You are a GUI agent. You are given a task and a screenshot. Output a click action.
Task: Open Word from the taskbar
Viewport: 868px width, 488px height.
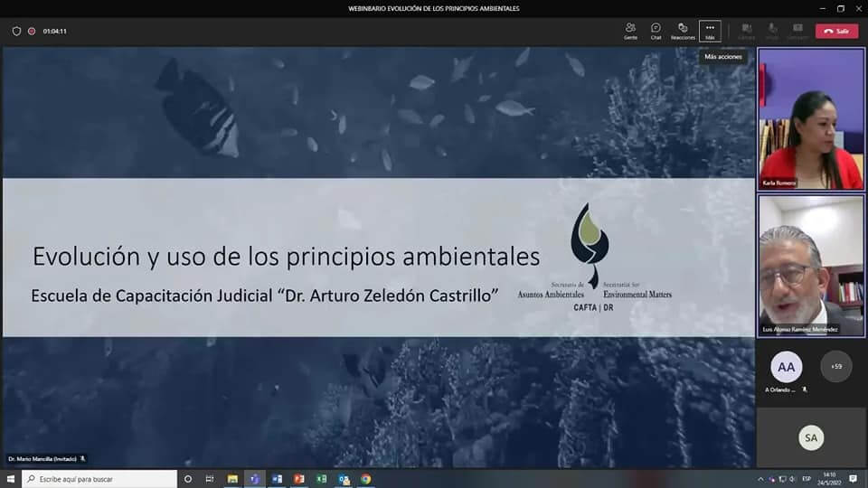point(277,479)
